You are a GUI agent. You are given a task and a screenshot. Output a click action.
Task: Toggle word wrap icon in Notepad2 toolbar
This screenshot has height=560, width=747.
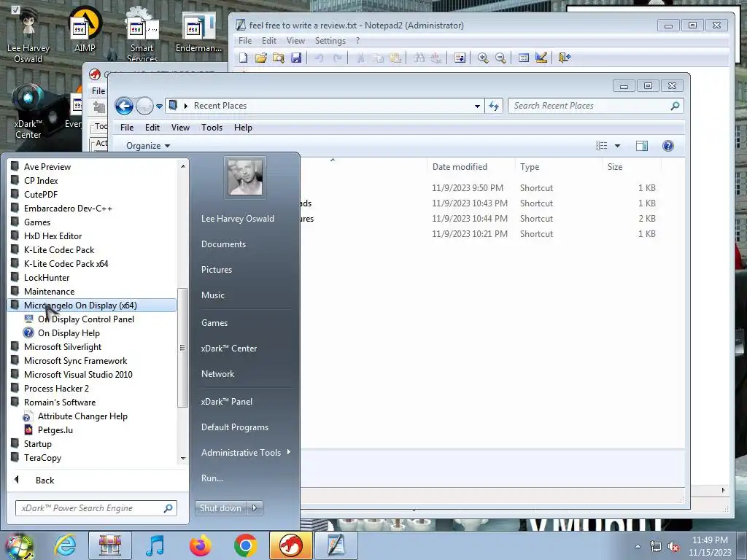tap(460, 58)
